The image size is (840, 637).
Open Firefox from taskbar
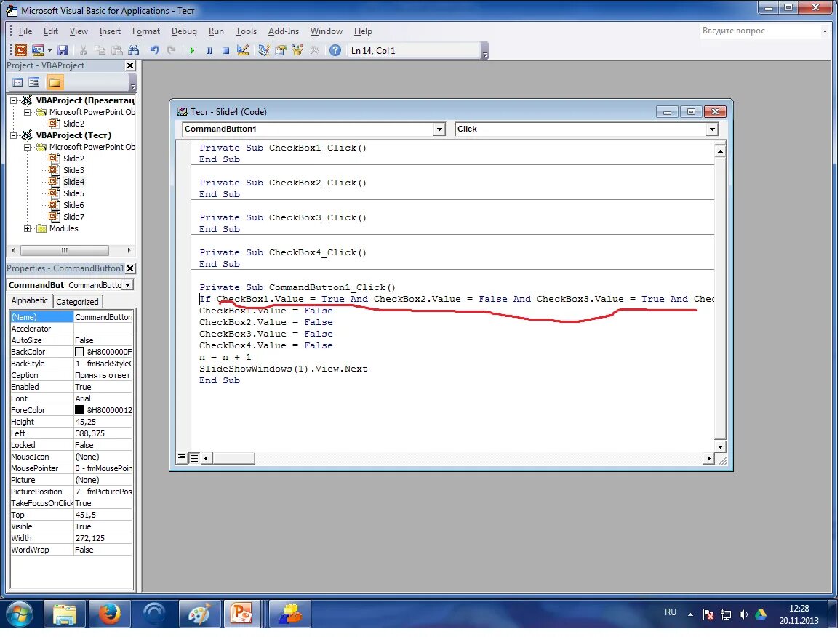click(109, 614)
